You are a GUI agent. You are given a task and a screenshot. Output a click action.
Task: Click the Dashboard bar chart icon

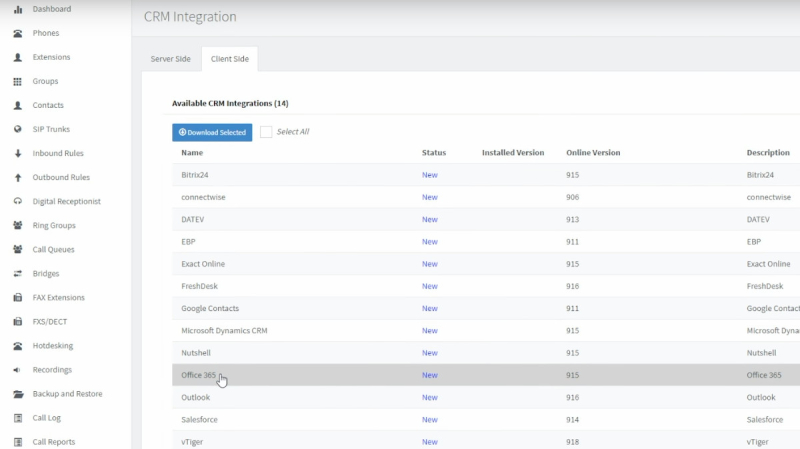click(x=18, y=9)
